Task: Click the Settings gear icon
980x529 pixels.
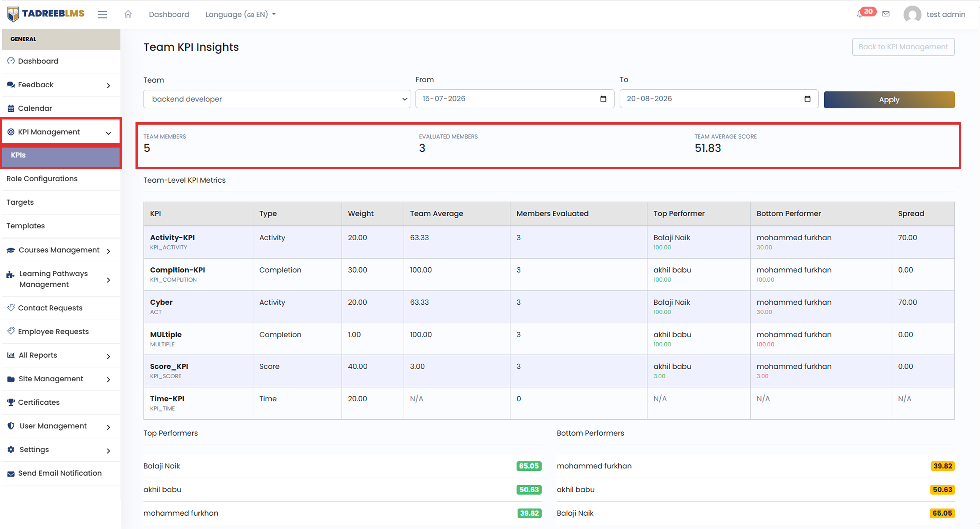Action: coord(11,450)
